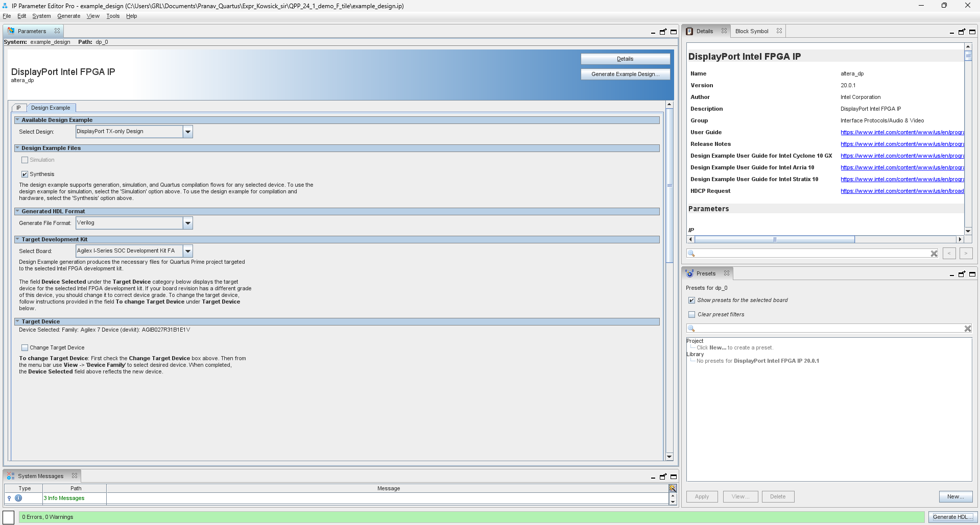Open the Generate menu
980x525 pixels.
pos(68,16)
